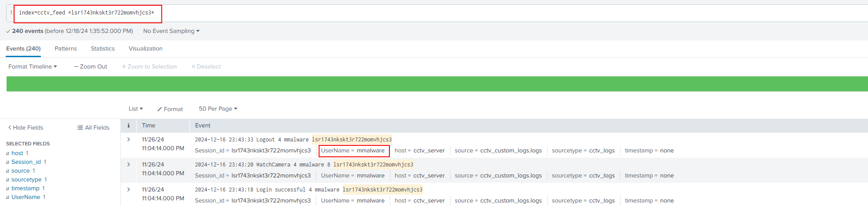Click Zoom Out on the timeline
868x206 pixels.
pos(91,67)
